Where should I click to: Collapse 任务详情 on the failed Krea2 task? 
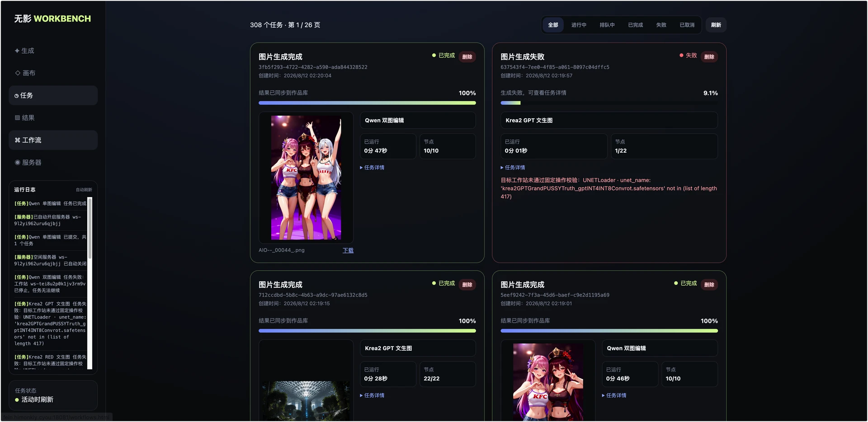[513, 168]
